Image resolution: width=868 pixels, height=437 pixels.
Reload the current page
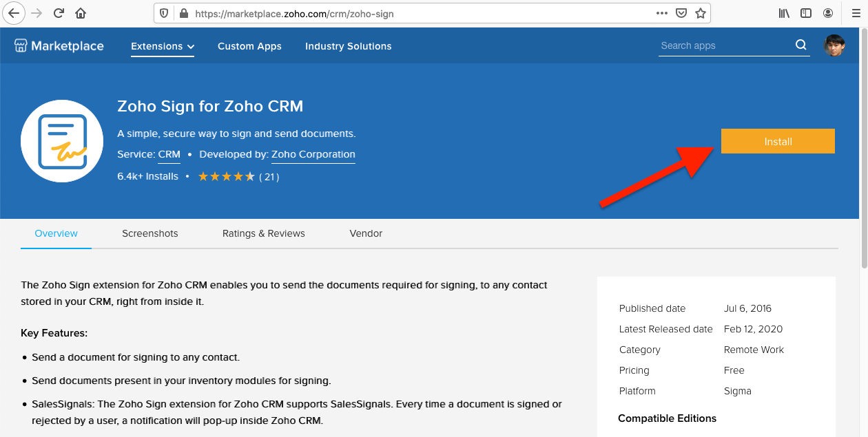pos(59,13)
